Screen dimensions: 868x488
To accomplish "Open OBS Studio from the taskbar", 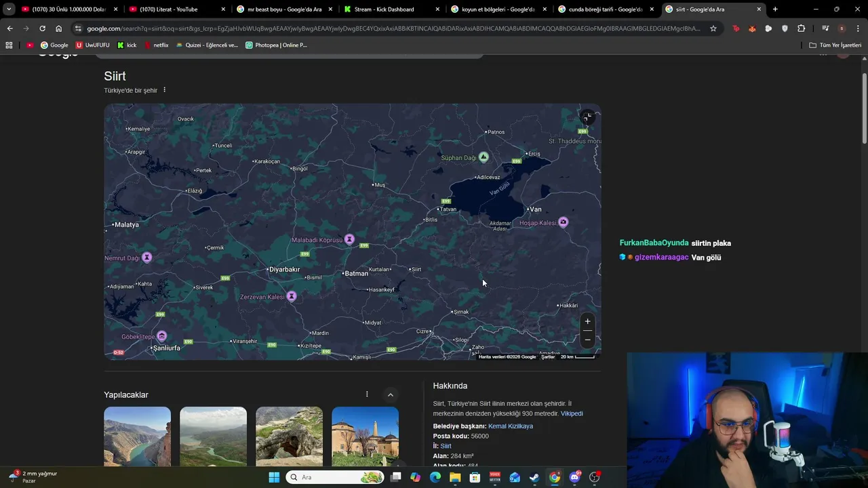I will click(595, 477).
